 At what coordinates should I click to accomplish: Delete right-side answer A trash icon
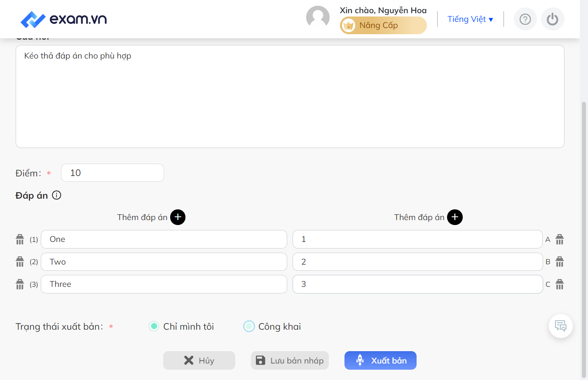coord(560,239)
